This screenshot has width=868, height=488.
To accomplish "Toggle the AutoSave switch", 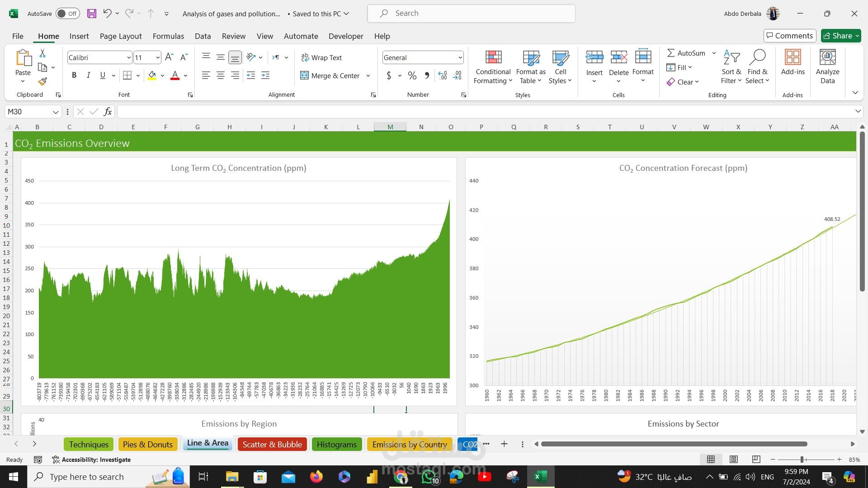I will [x=68, y=14].
